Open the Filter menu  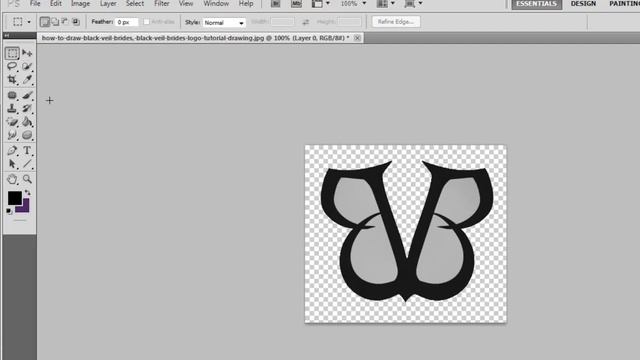tap(162, 4)
